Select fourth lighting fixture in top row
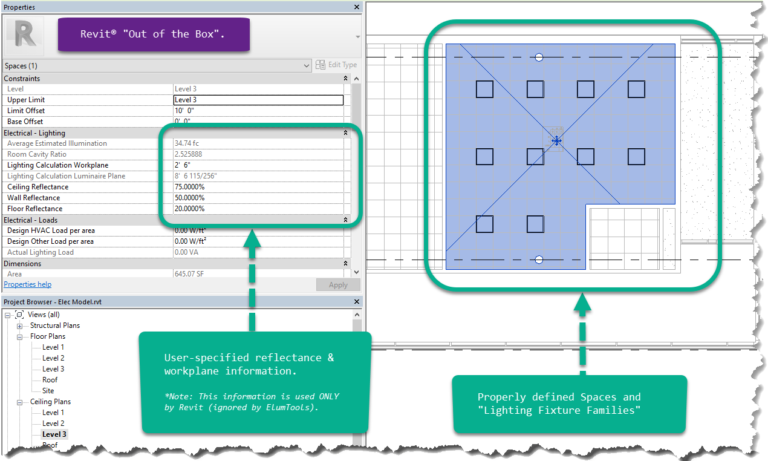The height and width of the screenshot is (461, 768). coord(636,89)
